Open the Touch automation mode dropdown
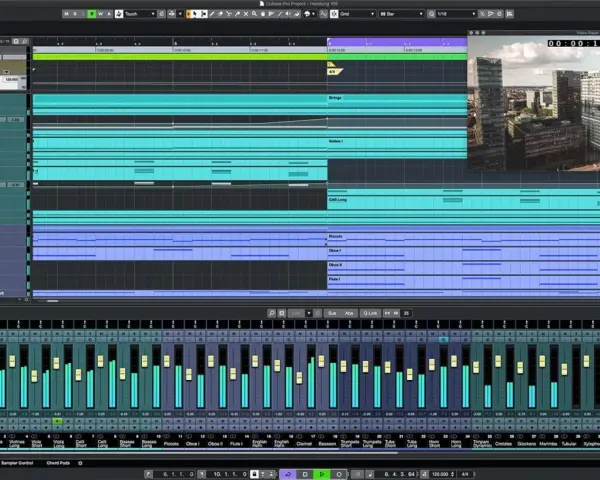The height and width of the screenshot is (480, 600). 140,14
